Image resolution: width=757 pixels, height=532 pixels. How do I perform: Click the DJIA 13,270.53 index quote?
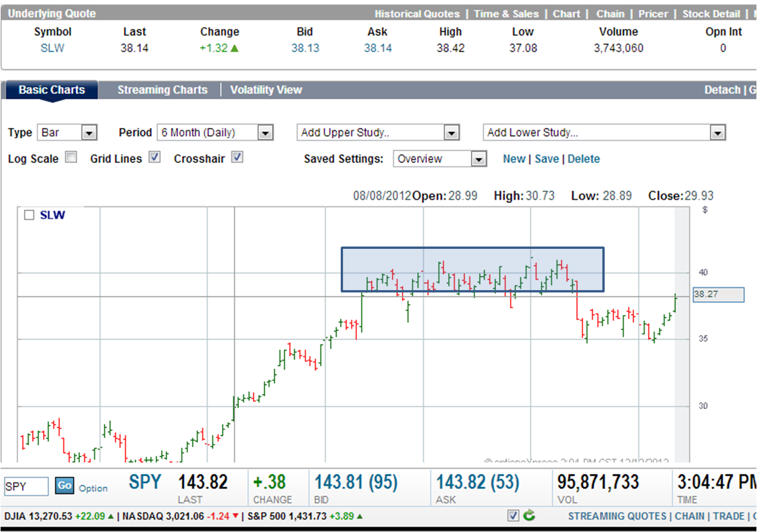(x=59, y=516)
